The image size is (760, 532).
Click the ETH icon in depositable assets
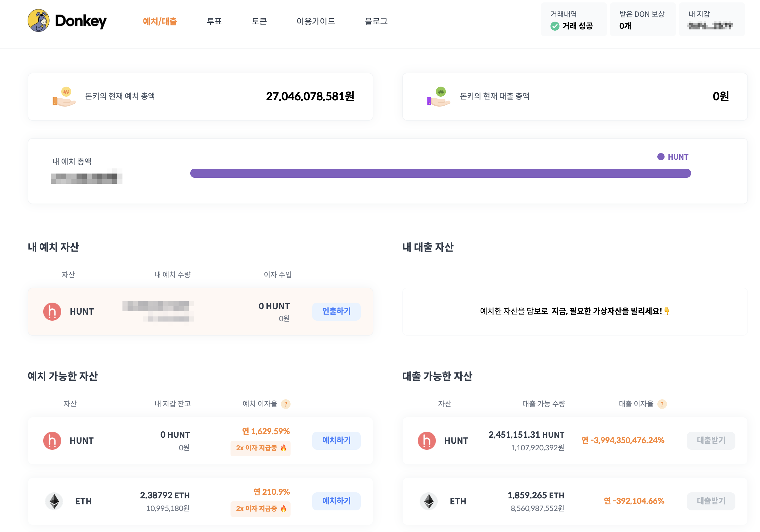click(54, 501)
